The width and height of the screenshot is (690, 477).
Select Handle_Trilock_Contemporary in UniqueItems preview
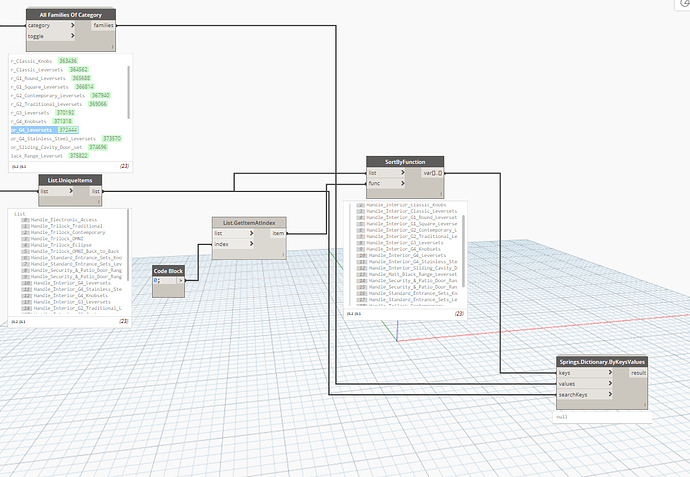coord(68,232)
